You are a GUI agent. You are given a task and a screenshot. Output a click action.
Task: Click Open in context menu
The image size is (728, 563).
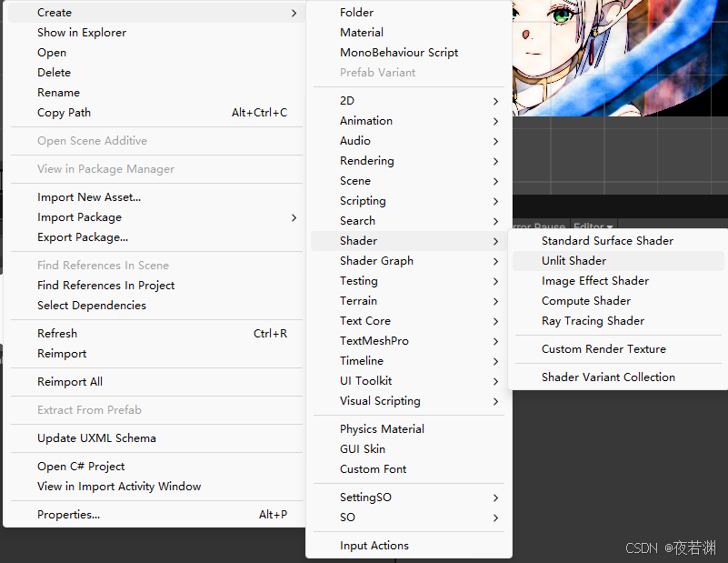pos(156,53)
